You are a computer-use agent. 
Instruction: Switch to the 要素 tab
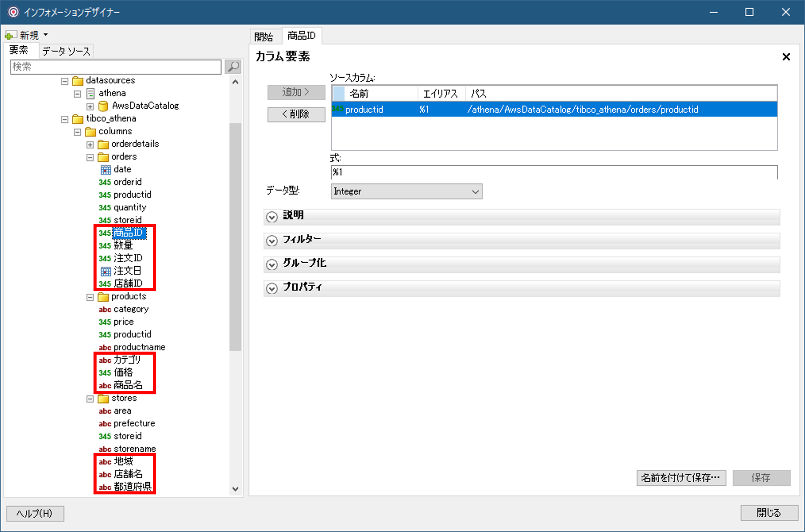click(19, 50)
